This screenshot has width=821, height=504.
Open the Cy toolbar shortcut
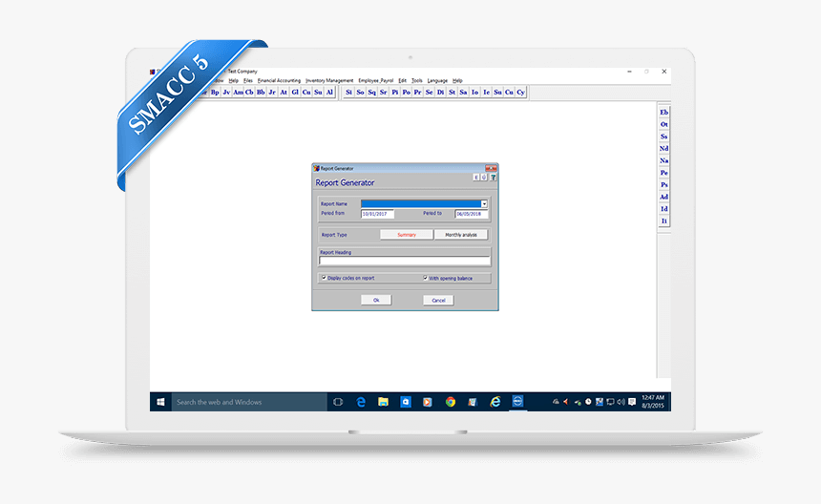521,92
